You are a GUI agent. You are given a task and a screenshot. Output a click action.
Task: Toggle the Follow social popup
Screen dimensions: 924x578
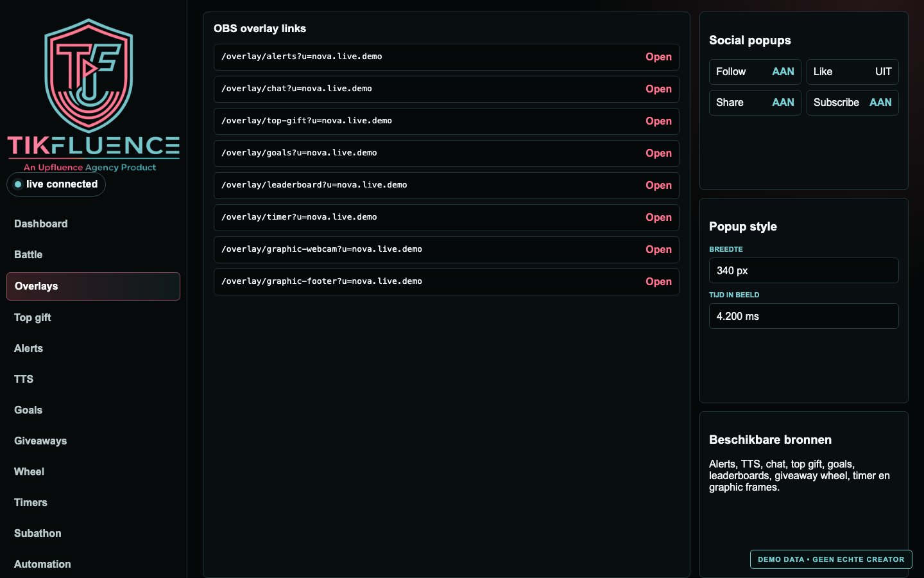tap(755, 72)
